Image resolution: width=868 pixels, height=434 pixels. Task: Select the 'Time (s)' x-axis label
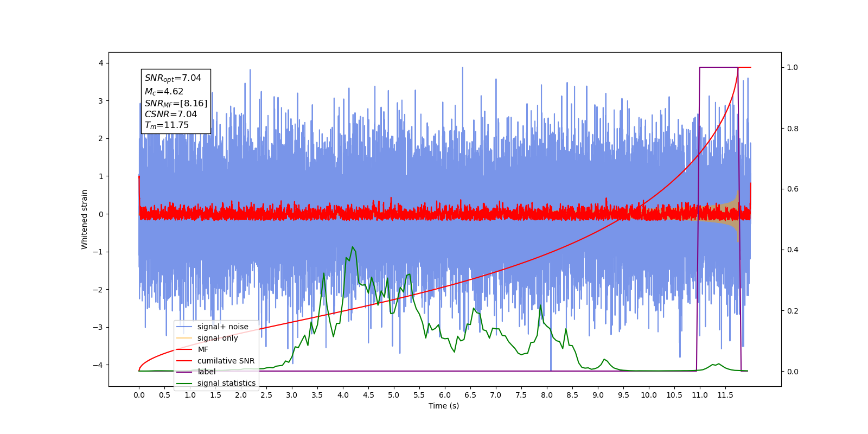(x=444, y=406)
